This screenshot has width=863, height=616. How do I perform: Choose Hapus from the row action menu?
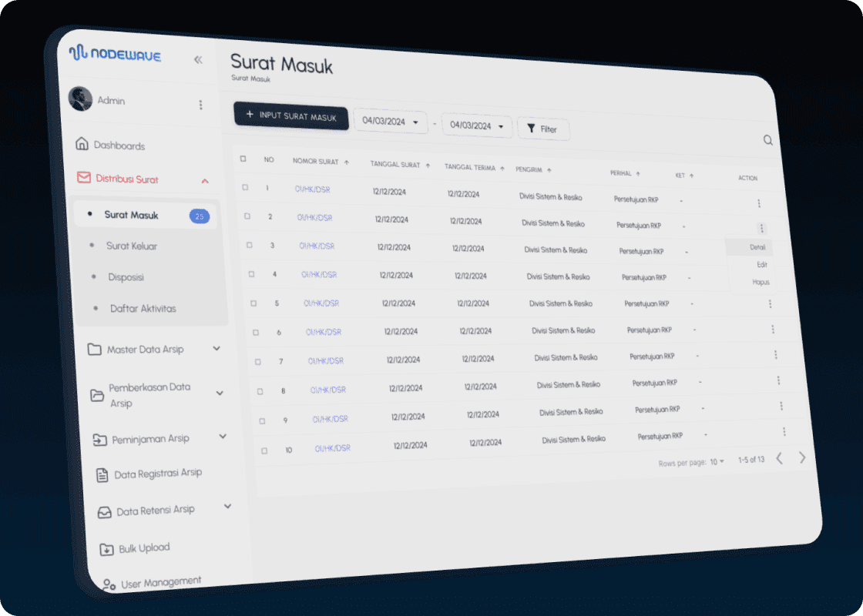tap(761, 282)
